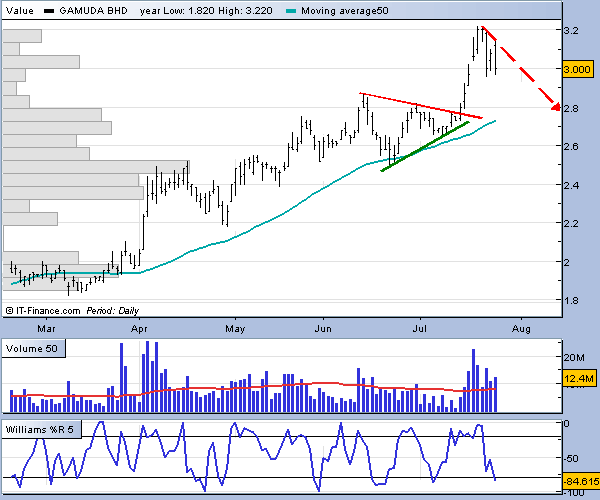Image resolution: width=600 pixels, height=500 pixels.
Task: Click the May label on the time axis
Action: [x=234, y=327]
